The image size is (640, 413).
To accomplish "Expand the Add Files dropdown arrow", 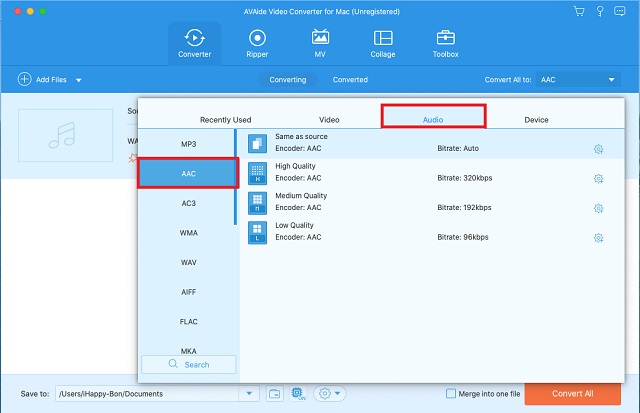I will 79,80.
